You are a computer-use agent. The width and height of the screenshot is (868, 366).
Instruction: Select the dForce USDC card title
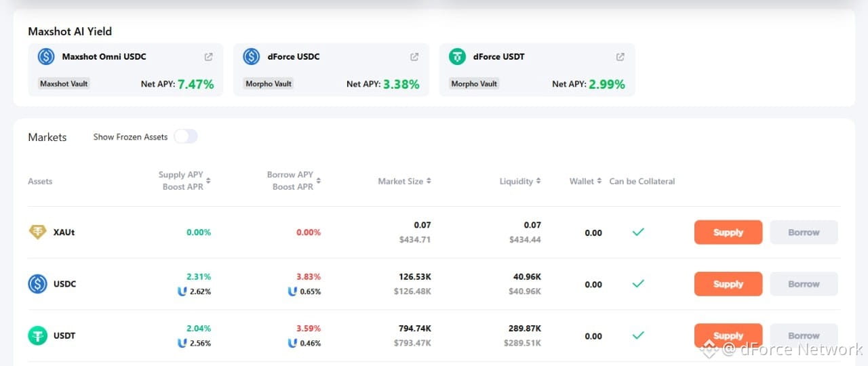pyautogui.click(x=294, y=57)
